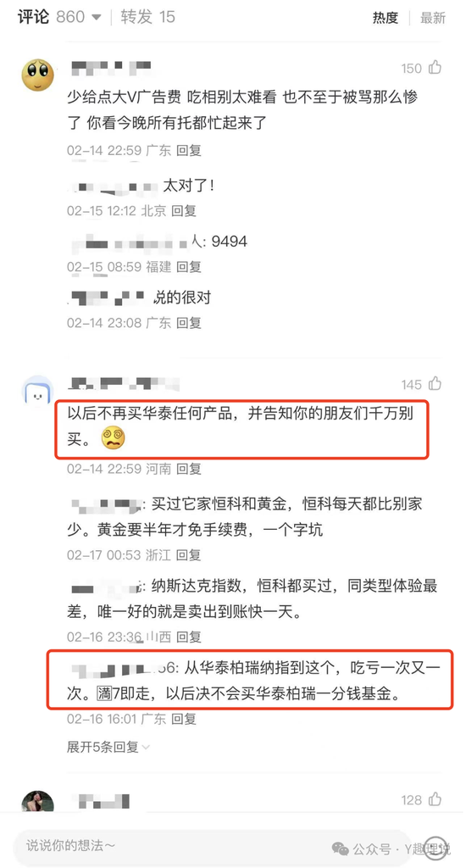Expand 展开5条回复 replies
466x868 pixels.
click(108, 747)
